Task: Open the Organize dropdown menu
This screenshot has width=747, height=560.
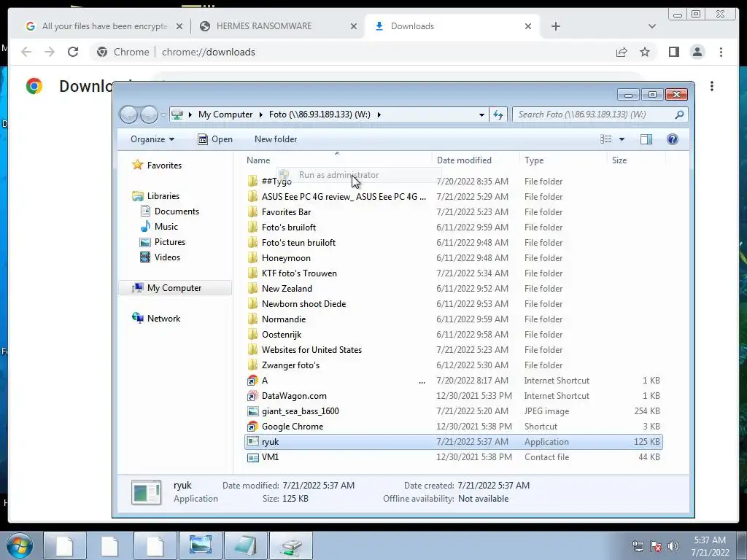Action: coord(152,139)
